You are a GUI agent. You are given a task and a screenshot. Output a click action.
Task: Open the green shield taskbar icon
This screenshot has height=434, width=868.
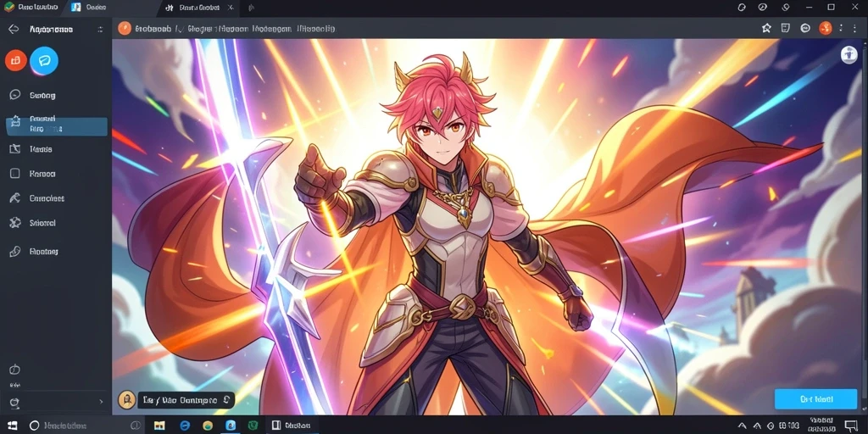pos(253,426)
